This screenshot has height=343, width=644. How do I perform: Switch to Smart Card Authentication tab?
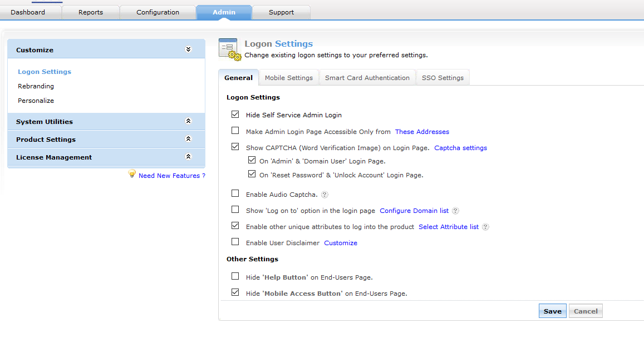tap(367, 77)
